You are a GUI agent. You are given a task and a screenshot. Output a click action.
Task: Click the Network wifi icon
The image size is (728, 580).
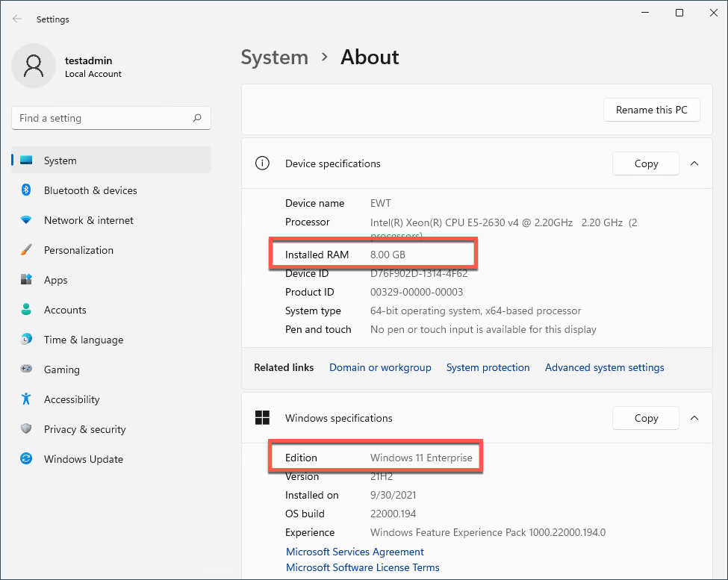(x=26, y=220)
